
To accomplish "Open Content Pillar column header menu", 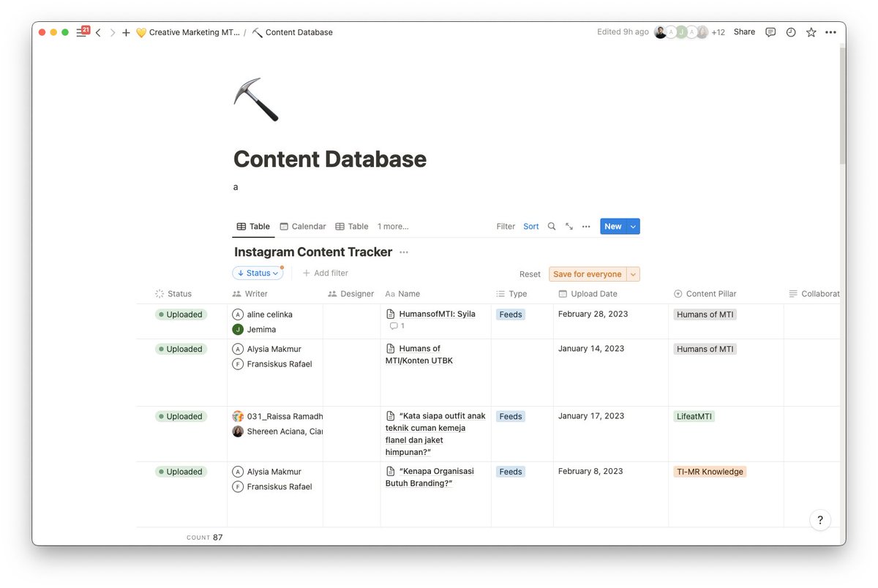I will pos(705,294).
